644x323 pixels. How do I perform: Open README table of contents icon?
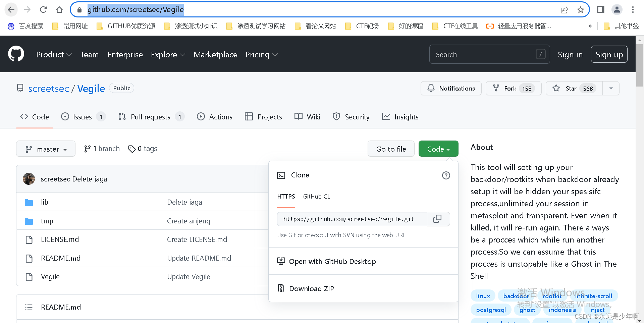pyautogui.click(x=29, y=307)
